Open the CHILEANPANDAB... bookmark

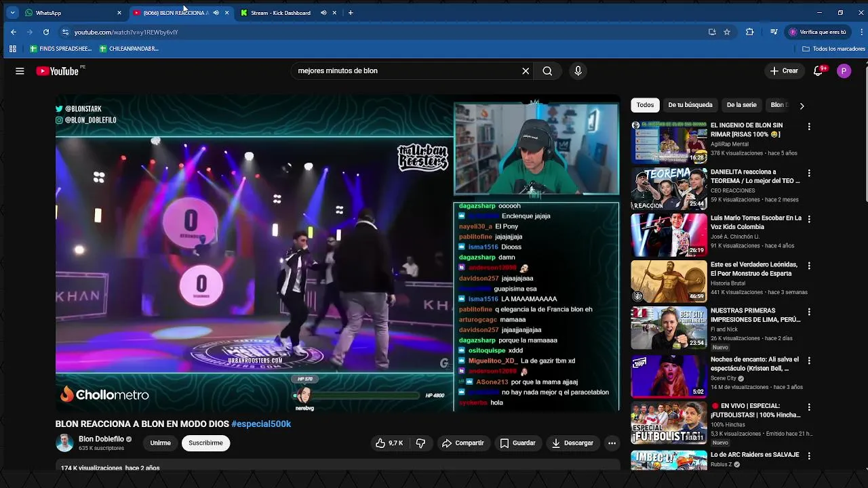(x=129, y=49)
